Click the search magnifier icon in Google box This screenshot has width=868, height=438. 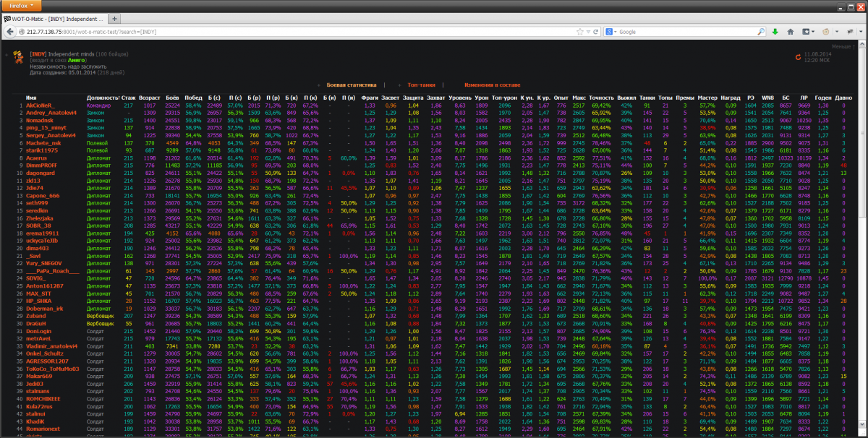pos(758,32)
